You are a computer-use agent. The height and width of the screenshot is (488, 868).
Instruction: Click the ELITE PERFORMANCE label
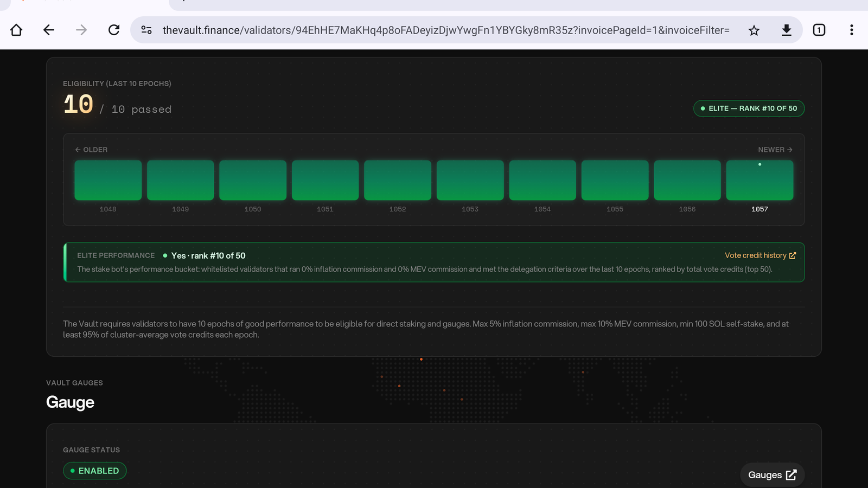point(116,255)
